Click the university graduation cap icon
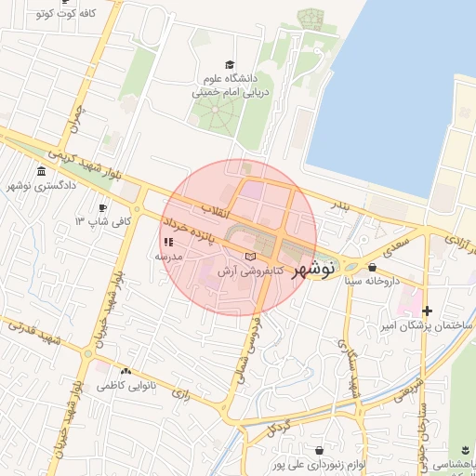 click(230, 65)
